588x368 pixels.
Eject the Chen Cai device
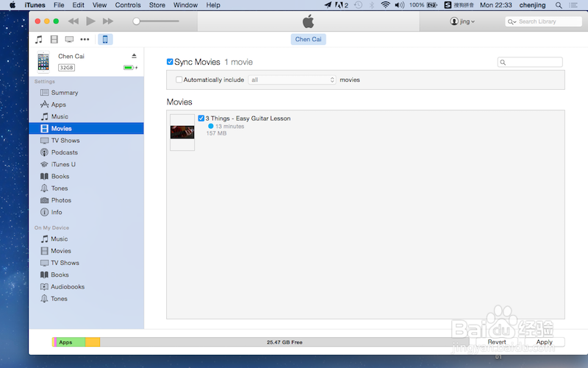tap(134, 56)
